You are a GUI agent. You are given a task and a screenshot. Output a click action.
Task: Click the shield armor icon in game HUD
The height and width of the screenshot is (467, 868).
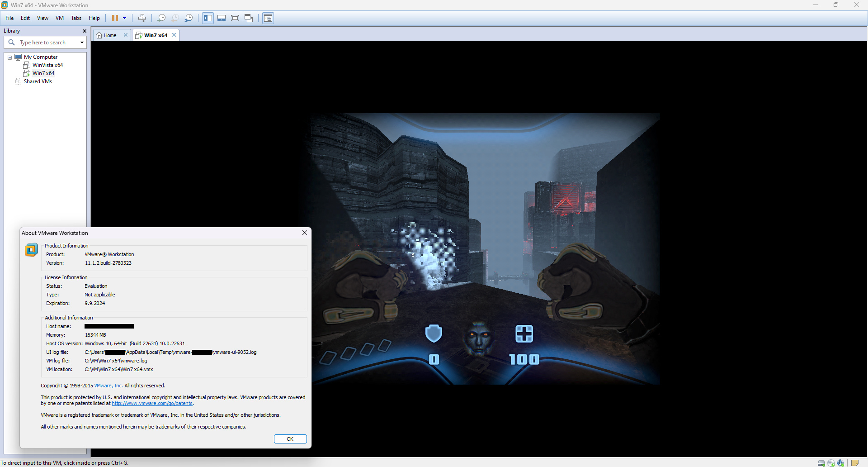tap(434, 334)
